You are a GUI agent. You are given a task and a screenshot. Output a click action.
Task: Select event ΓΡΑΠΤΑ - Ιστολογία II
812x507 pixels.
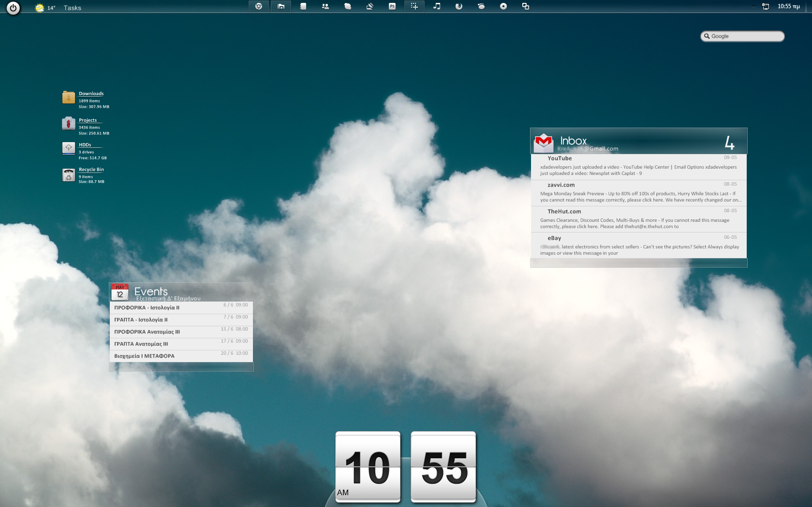181,320
